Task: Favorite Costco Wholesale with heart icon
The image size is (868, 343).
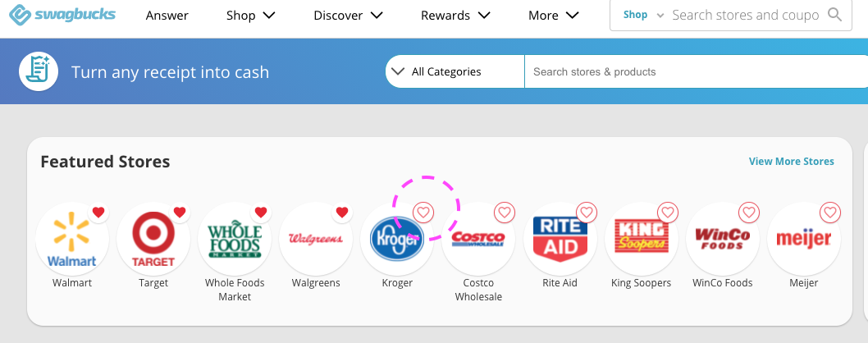Action: pyautogui.click(x=505, y=213)
